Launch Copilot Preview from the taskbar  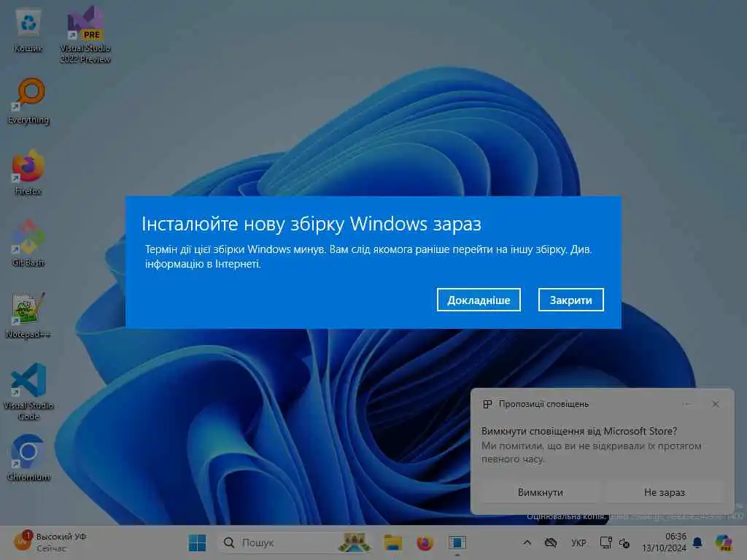tap(724, 542)
